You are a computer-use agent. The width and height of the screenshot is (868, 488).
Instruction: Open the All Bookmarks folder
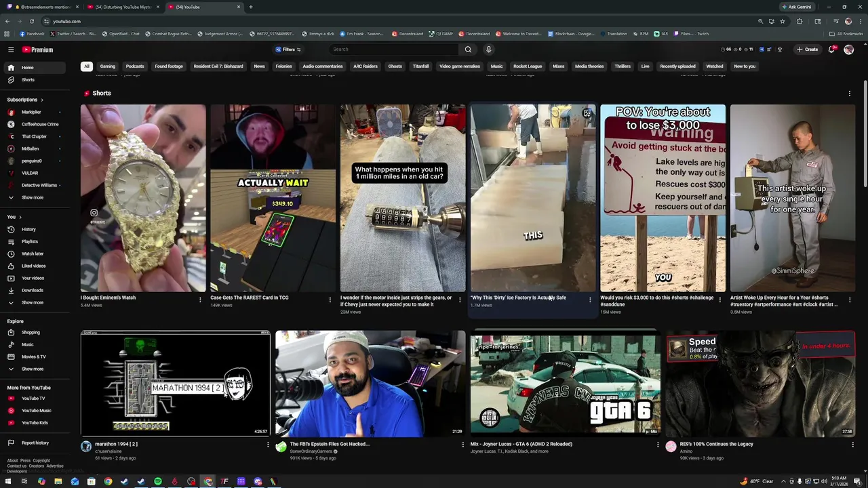click(846, 34)
